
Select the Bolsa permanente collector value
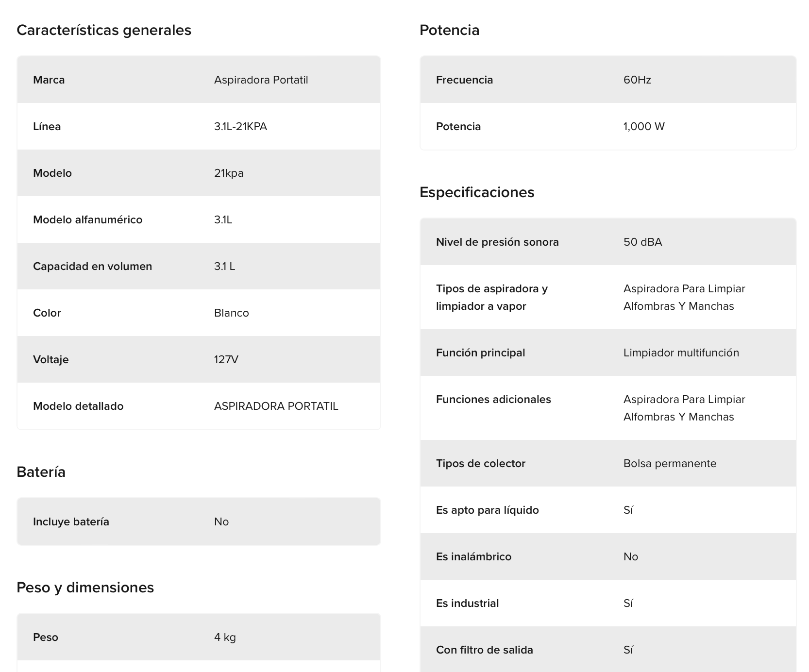click(x=670, y=463)
